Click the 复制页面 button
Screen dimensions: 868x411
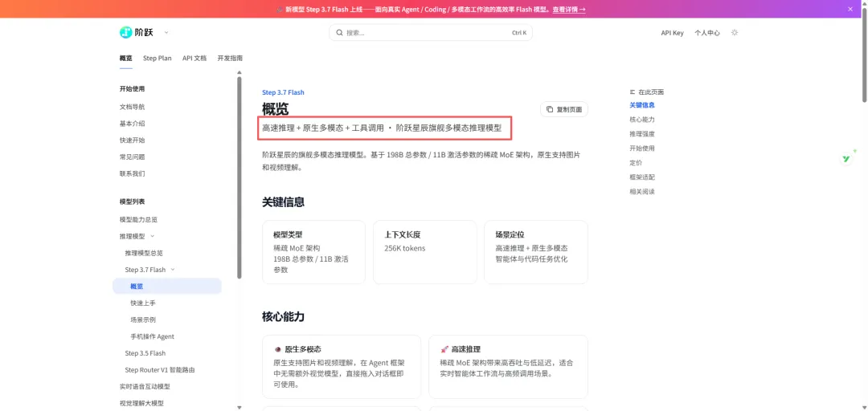[564, 109]
